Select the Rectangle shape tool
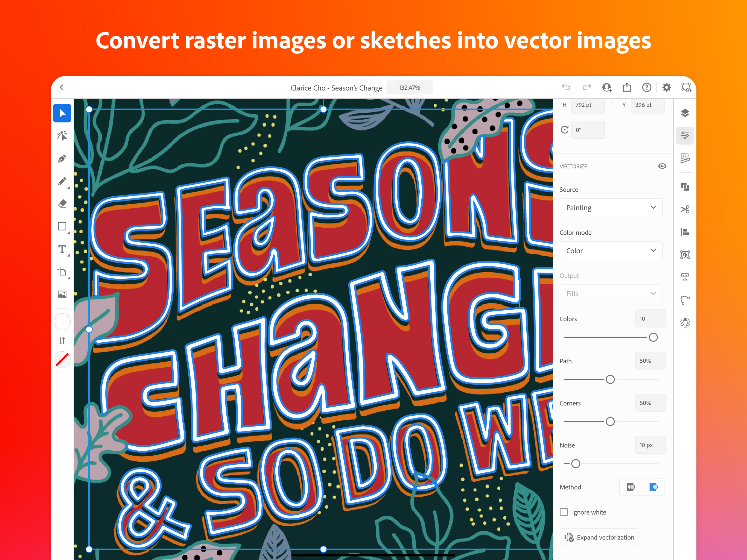The width and height of the screenshot is (747, 560). point(62,226)
